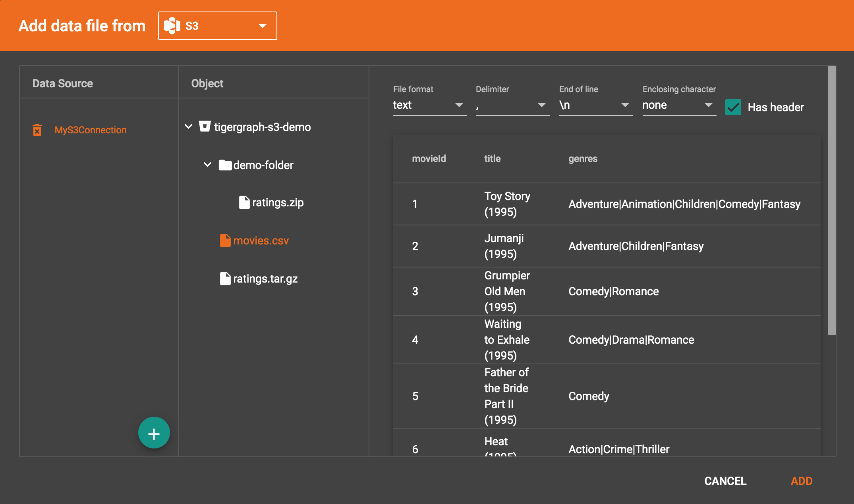
Task: Click the ratings.tar.gz file icon
Action: (225, 279)
